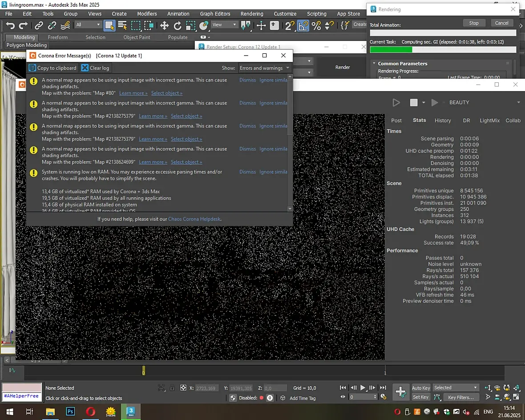525x420 pixels.
Task: Open the Errors and warnings filter dropdown
Action: coord(265,68)
